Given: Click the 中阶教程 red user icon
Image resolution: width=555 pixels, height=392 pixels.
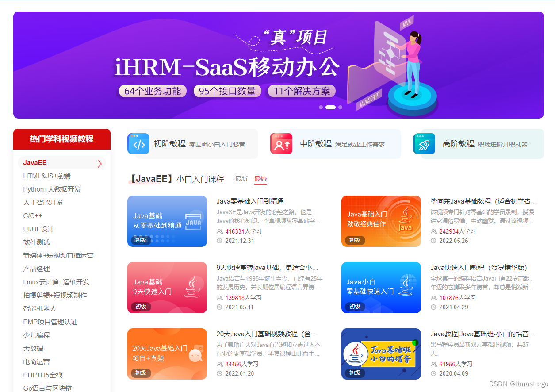Looking at the screenshot, I should 281,144.
